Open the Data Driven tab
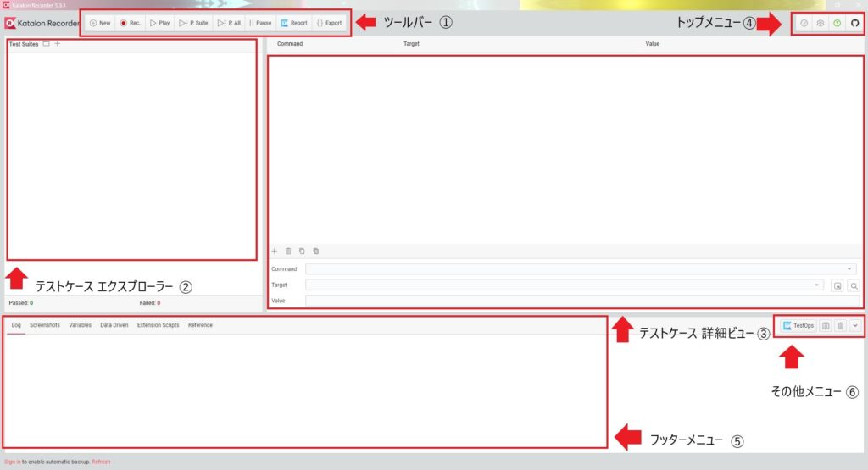Viewport: 868px width, 470px height. click(x=114, y=325)
